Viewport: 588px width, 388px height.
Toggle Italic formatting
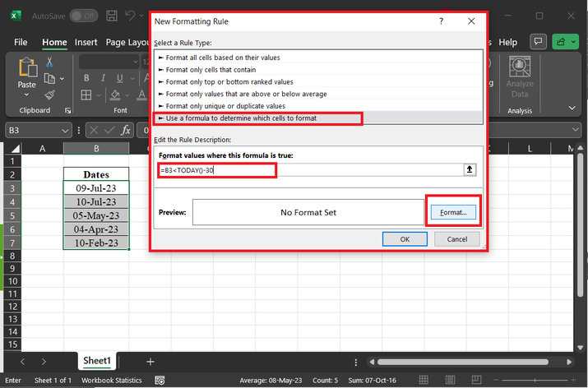tap(103, 78)
